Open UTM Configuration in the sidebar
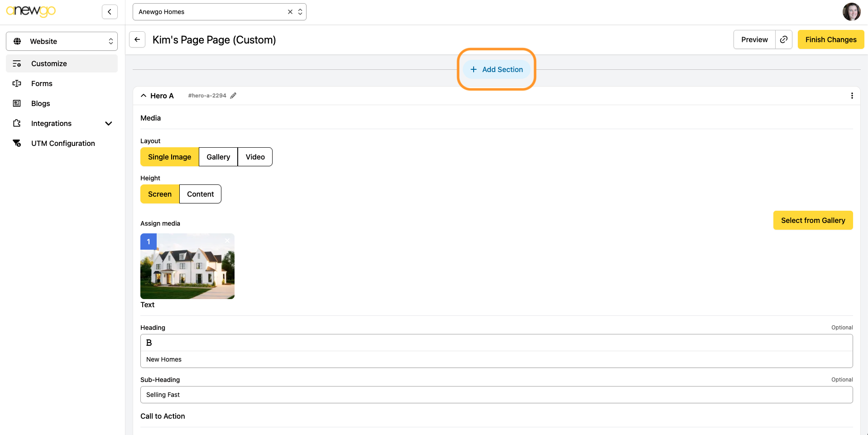The height and width of the screenshot is (435, 868). [62, 143]
